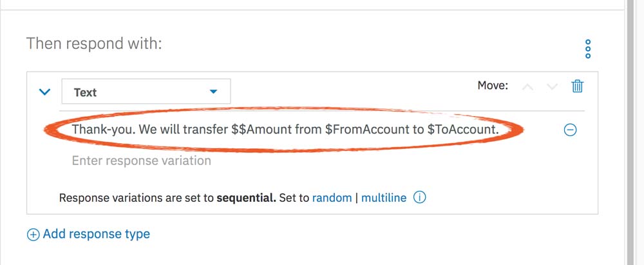Set response variations to random
The image size is (644, 265).
click(x=332, y=198)
